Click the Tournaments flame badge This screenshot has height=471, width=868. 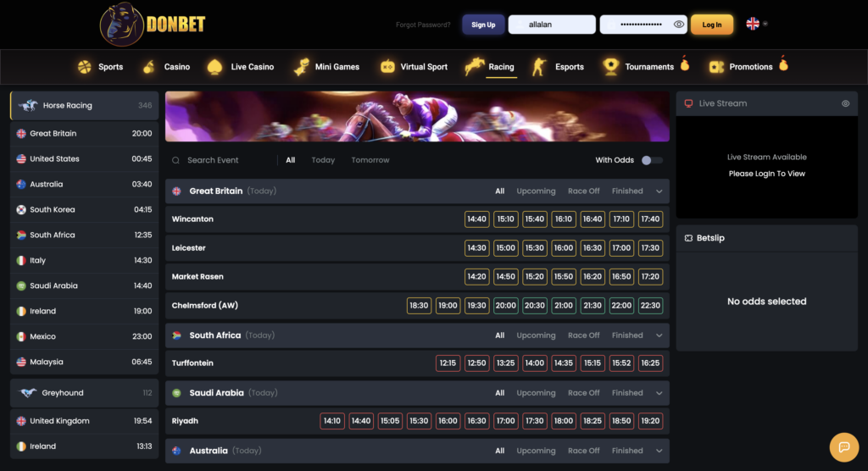[x=685, y=63]
